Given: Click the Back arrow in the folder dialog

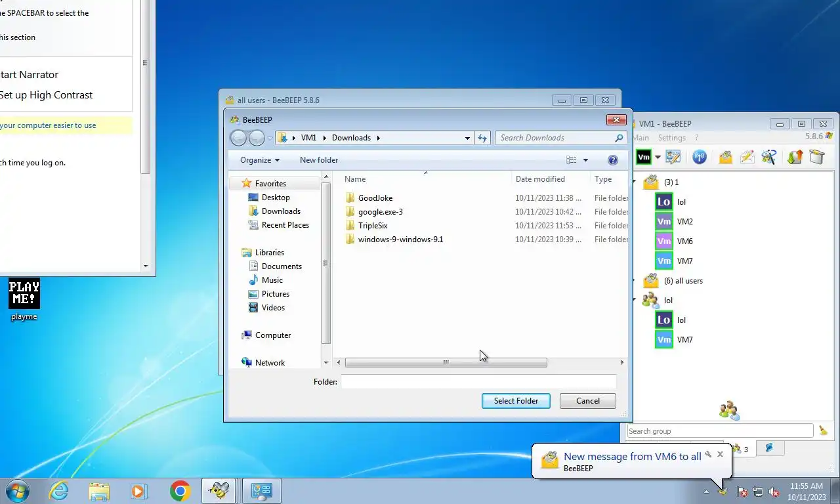Looking at the screenshot, I should [239, 138].
